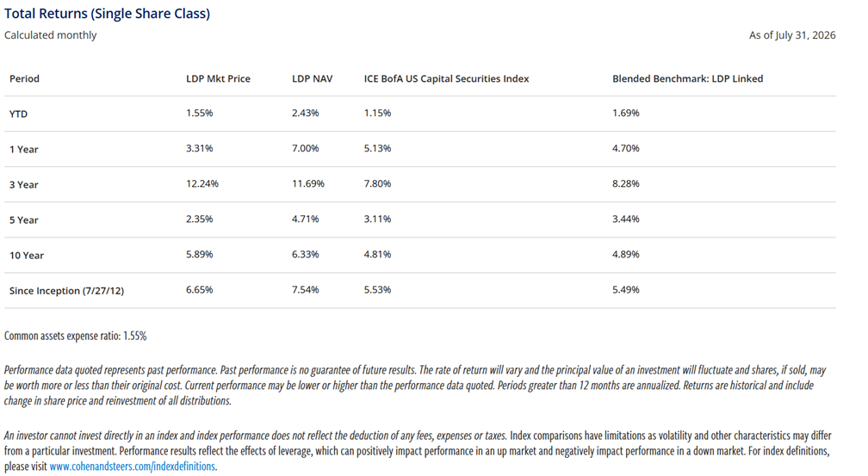Click the 7.00% one-year NAV value

click(306, 148)
